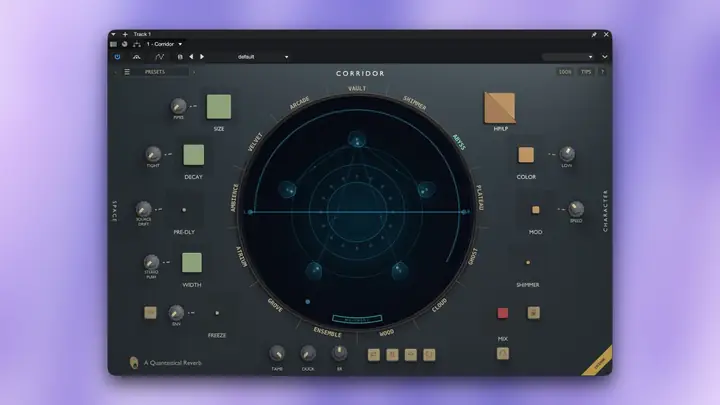Screen dimensions: 720x405
Task: Click the compare icon beside the power button
Action: tap(136, 57)
